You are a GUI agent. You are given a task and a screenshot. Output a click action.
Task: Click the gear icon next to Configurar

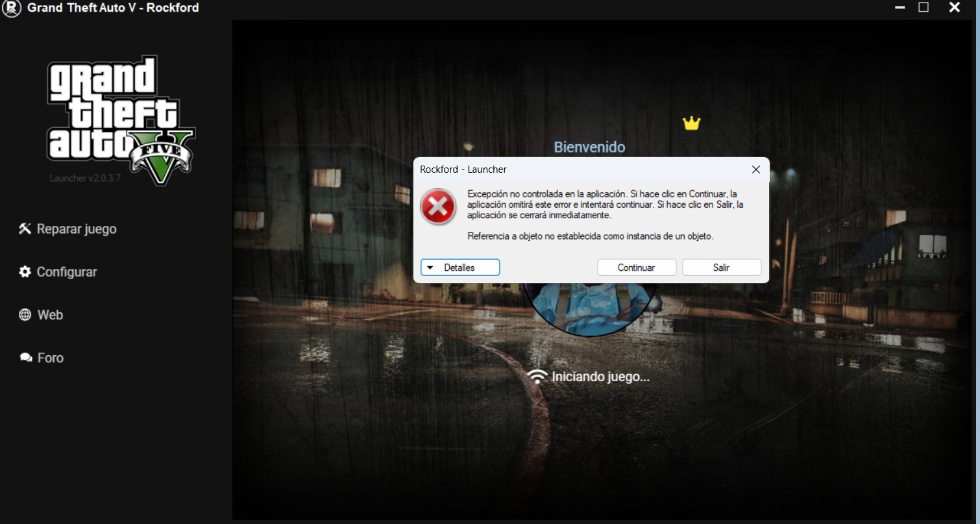pos(25,272)
